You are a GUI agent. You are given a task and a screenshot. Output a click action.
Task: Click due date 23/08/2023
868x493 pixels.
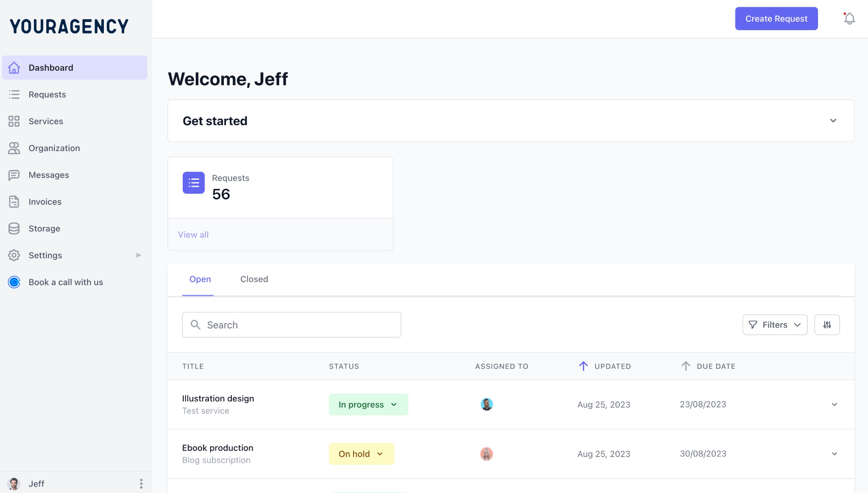(703, 404)
